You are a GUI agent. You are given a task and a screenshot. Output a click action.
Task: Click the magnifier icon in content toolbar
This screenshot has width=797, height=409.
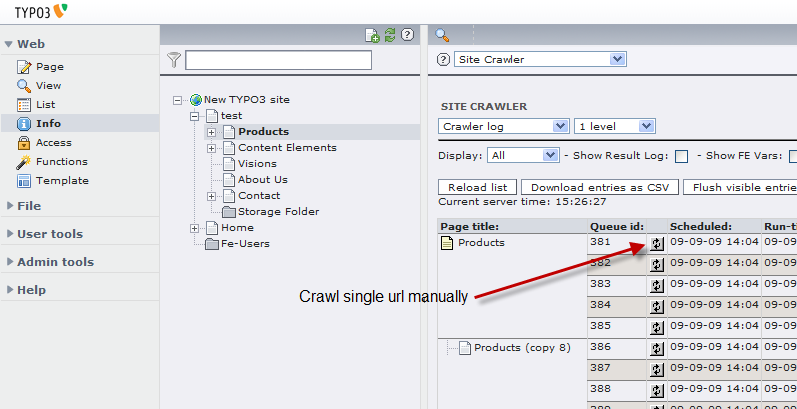pyautogui.click(x=442, y=35)
